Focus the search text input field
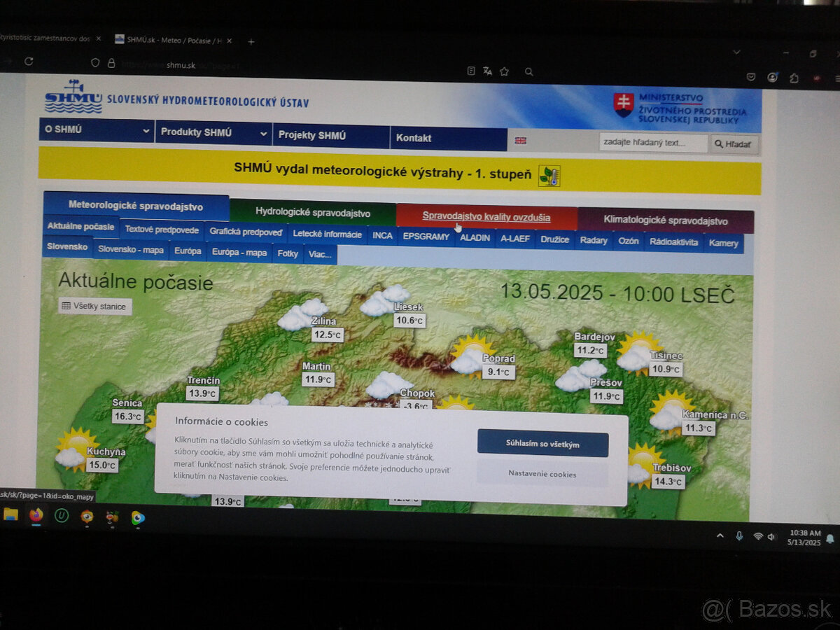Viewport: 840px width, 630px height. coord(653,143)
